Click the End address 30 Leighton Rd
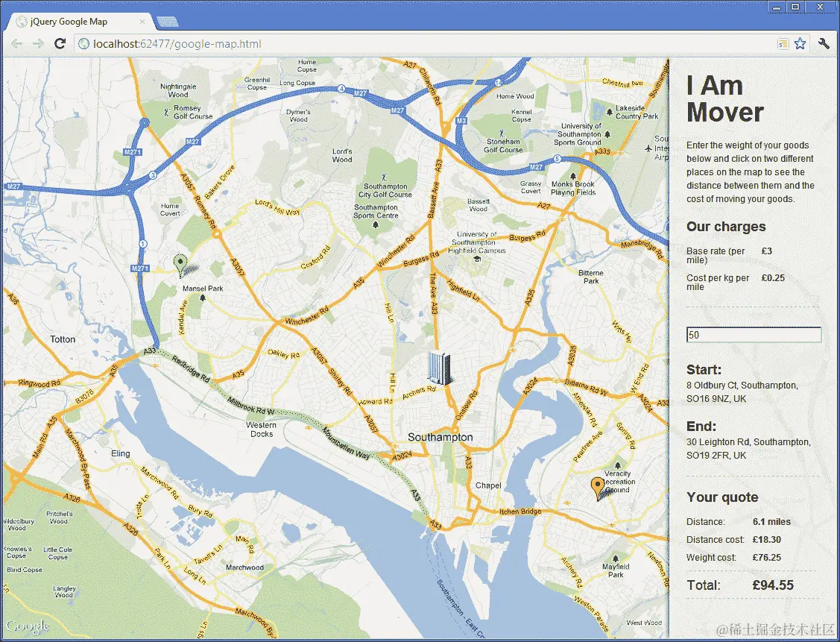Viewport: 840px width, 642px height. click(x=748, y=449)
